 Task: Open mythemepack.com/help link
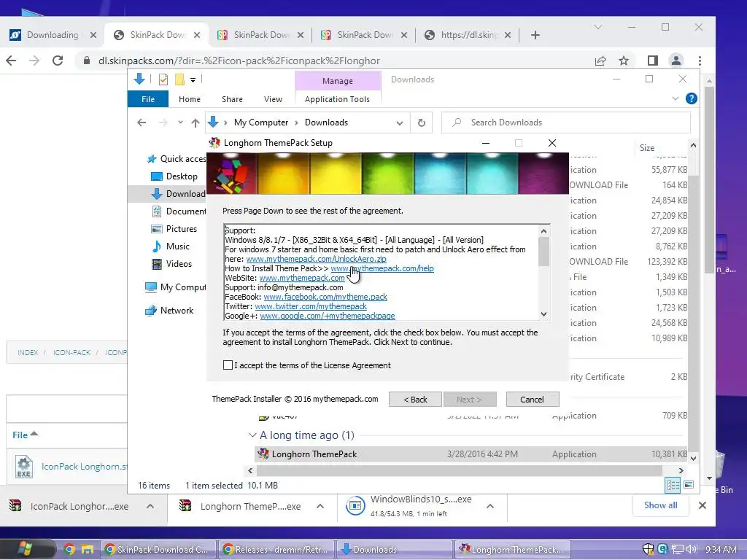[x=382, y=268]
